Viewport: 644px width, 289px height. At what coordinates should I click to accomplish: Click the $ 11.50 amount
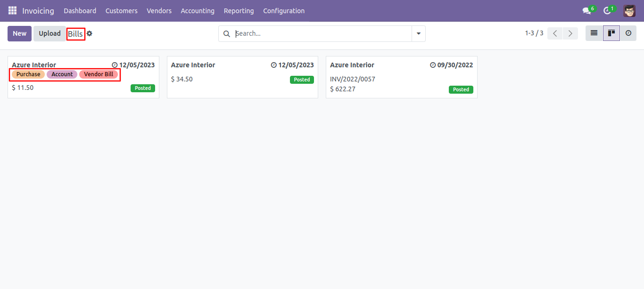tap(23, 88)
